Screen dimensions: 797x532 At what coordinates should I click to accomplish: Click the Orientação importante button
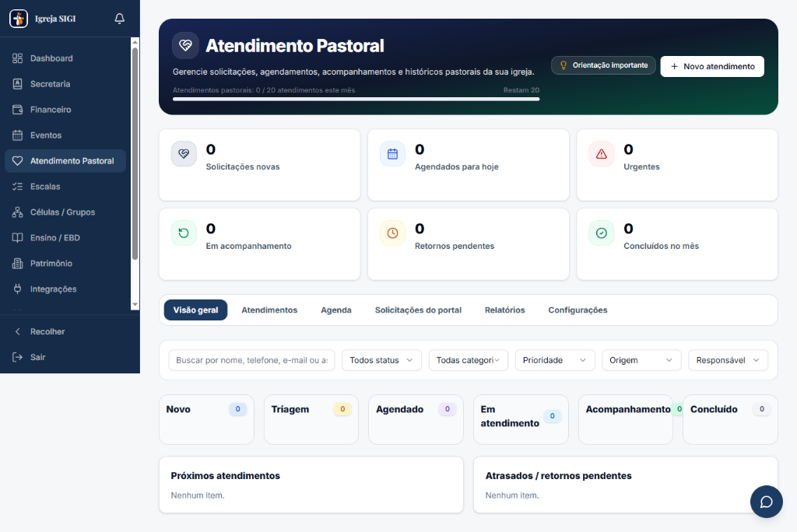point(603,65)
